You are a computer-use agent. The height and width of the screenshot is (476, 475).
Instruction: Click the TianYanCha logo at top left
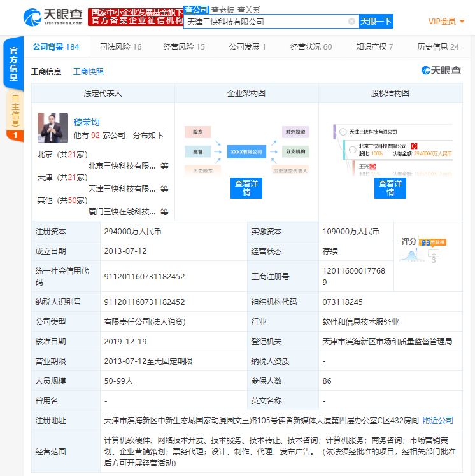(53, 16)
